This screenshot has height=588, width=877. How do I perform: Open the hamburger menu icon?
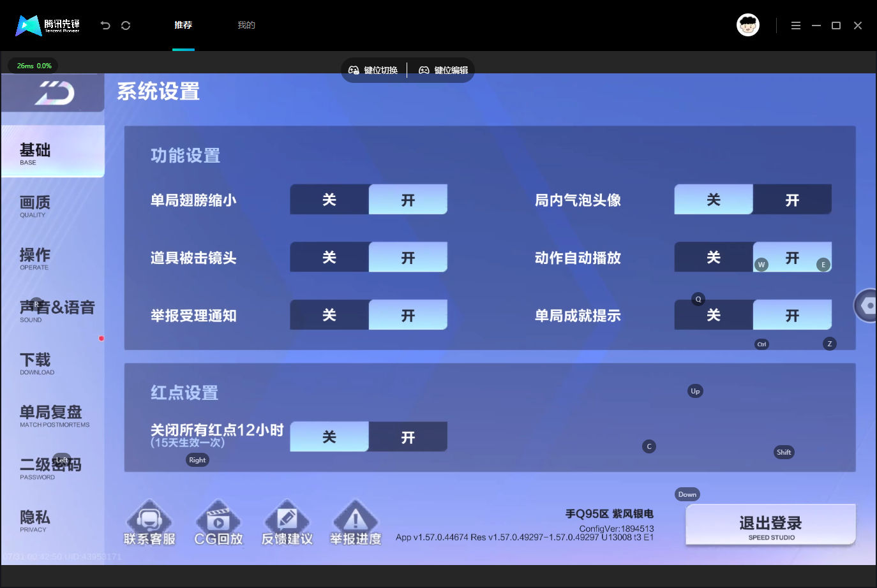point(796,26)
